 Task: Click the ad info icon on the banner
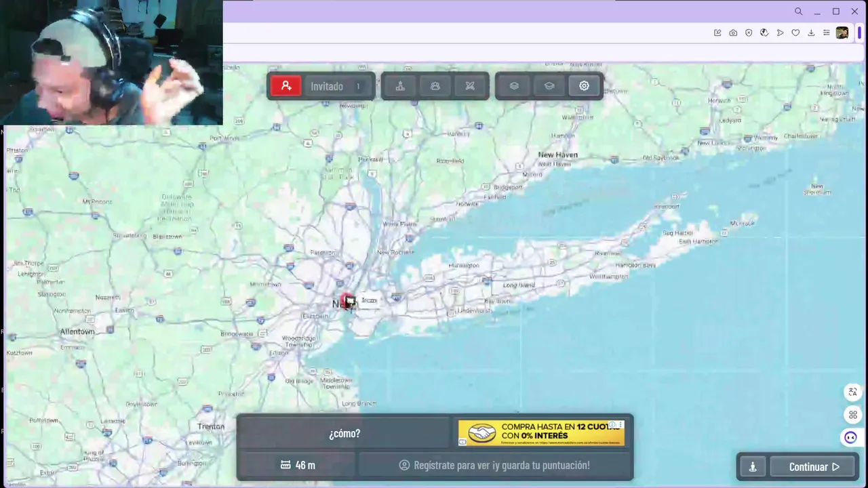pyautogui.click(x=612, y=425)
